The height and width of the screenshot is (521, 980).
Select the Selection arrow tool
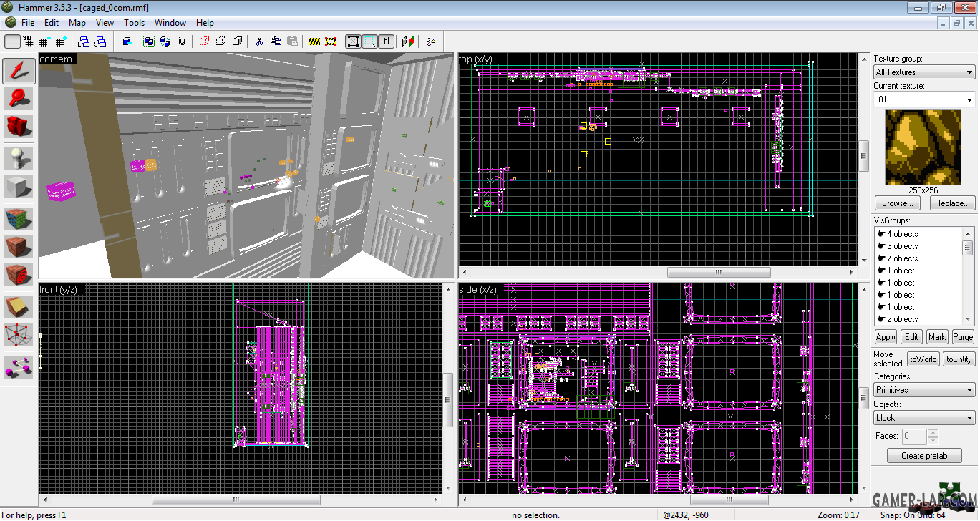pyautogui.click(x=19, y=70)
